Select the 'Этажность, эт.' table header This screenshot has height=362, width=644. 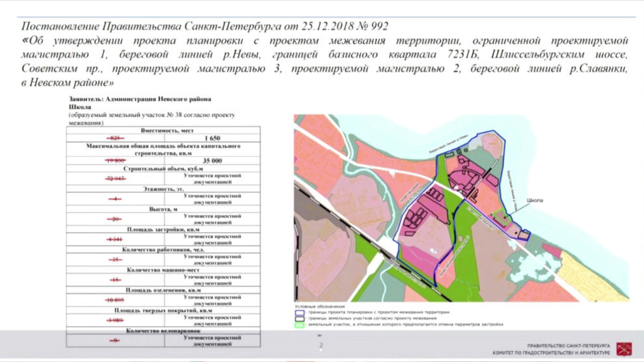[x=163, y=188]
